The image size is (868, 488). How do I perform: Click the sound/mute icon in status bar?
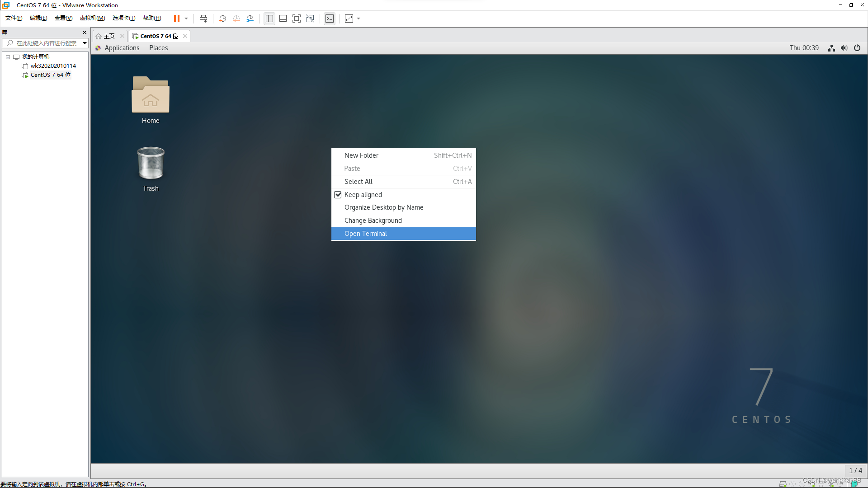pos(845,47)
